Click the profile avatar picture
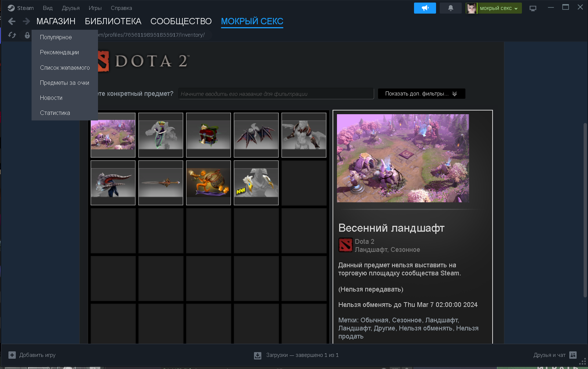 (x=472, y=8)
